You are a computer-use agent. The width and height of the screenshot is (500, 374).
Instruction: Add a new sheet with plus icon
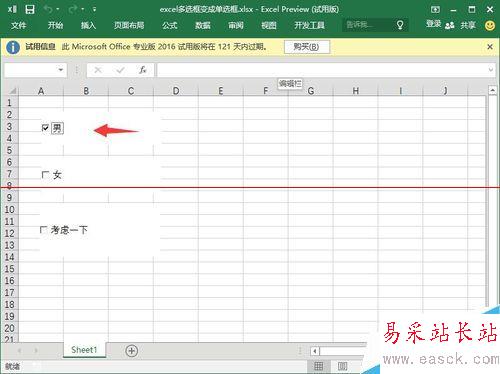pos(132,351)
